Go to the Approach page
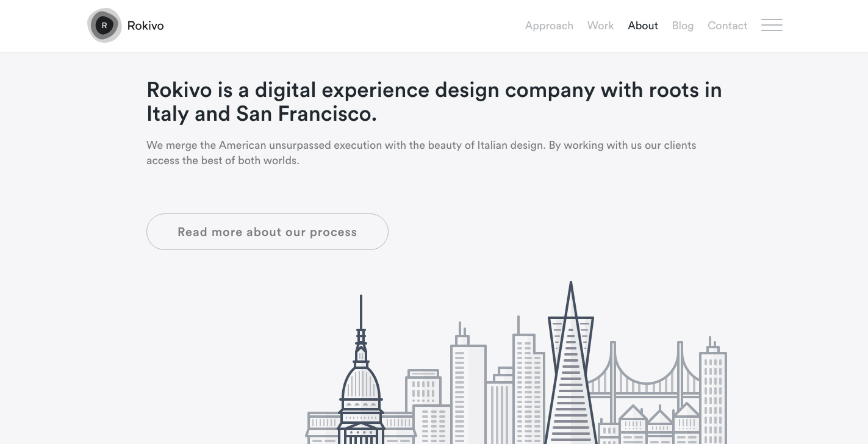This screenshot has width=868, height=444. pos(549,26)
